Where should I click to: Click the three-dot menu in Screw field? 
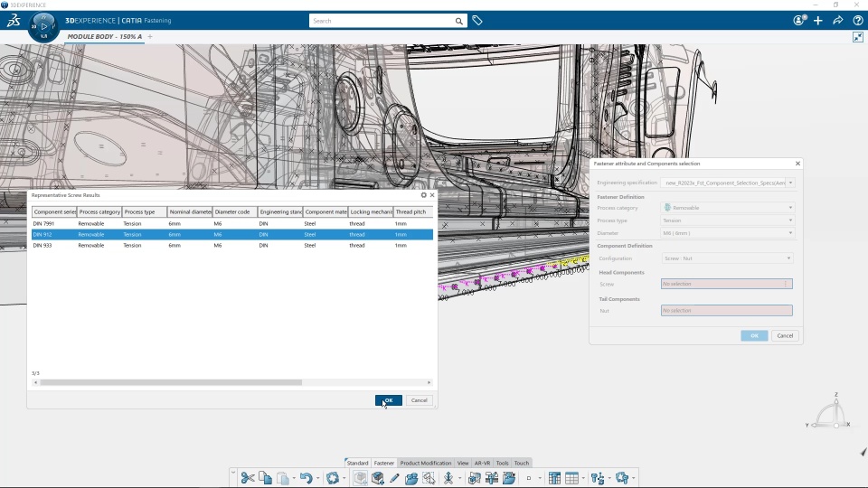pos(786,284)
